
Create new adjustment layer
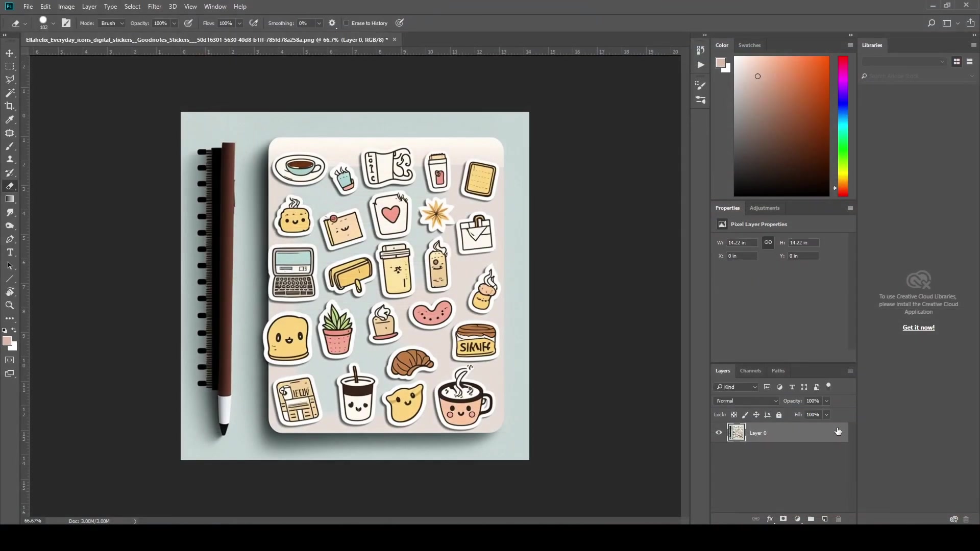[797, 519]
